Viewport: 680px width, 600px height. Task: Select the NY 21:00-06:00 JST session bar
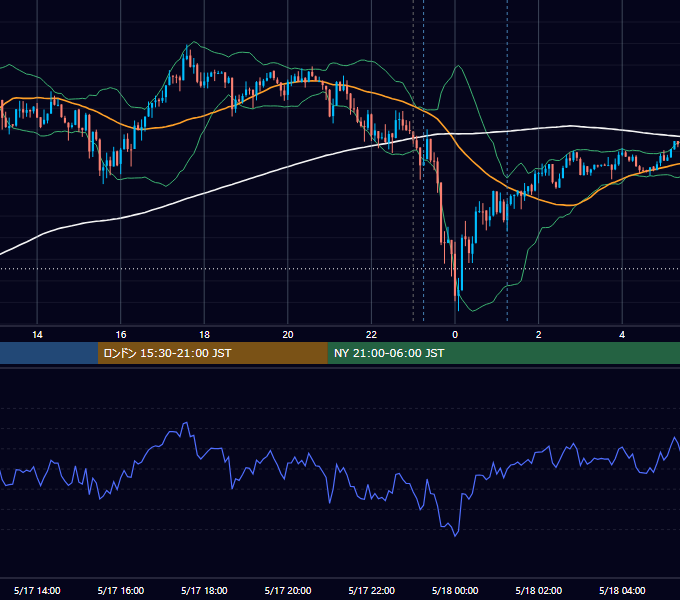coord(503,353)
